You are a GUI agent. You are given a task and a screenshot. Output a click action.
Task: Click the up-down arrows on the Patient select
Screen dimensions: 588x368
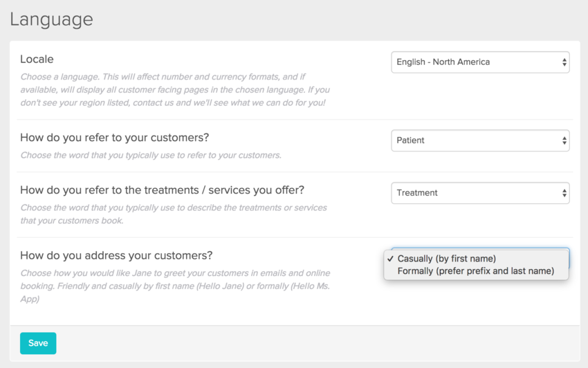point(564,140)
